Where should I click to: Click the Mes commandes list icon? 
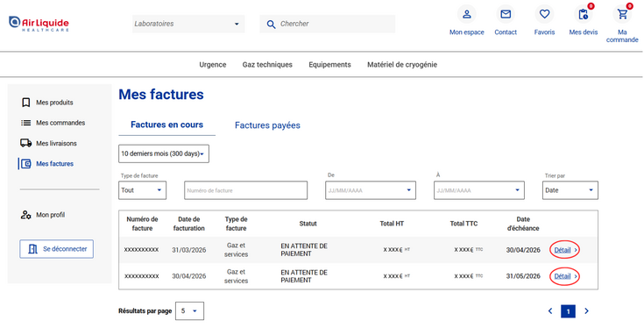click(x=26, y=123)
